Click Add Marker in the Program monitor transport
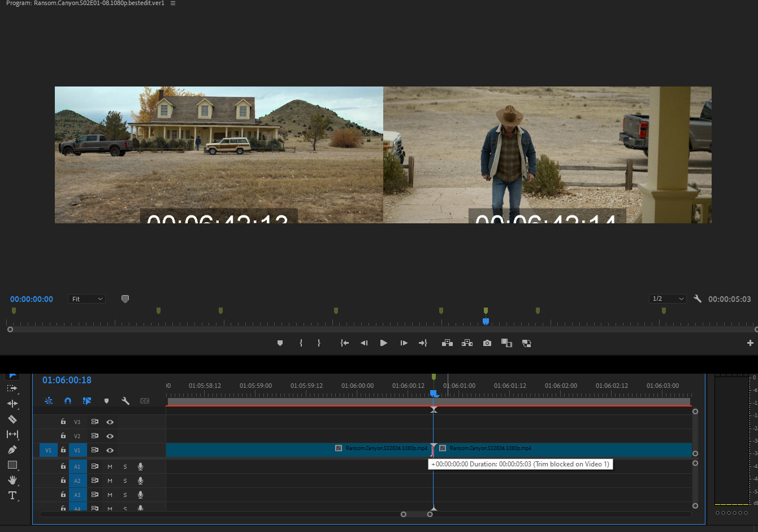758x532 pixels. [x=280, y=343]
